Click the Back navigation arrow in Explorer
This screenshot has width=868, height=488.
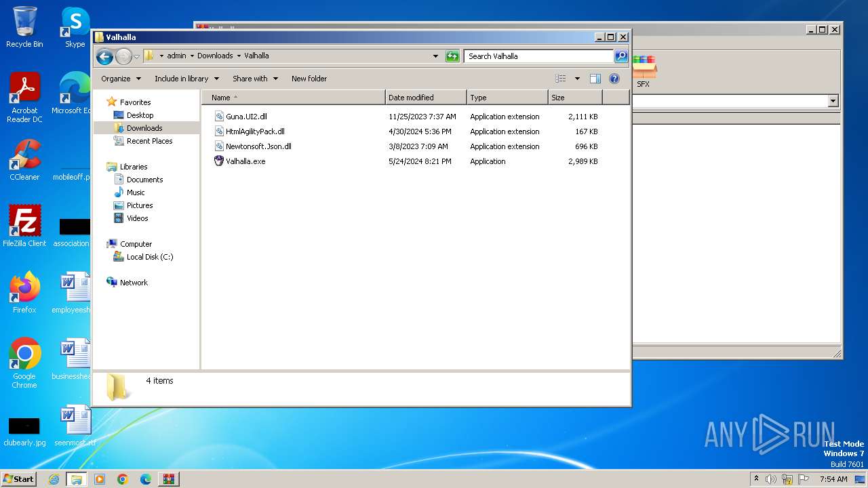click(104, 56)
